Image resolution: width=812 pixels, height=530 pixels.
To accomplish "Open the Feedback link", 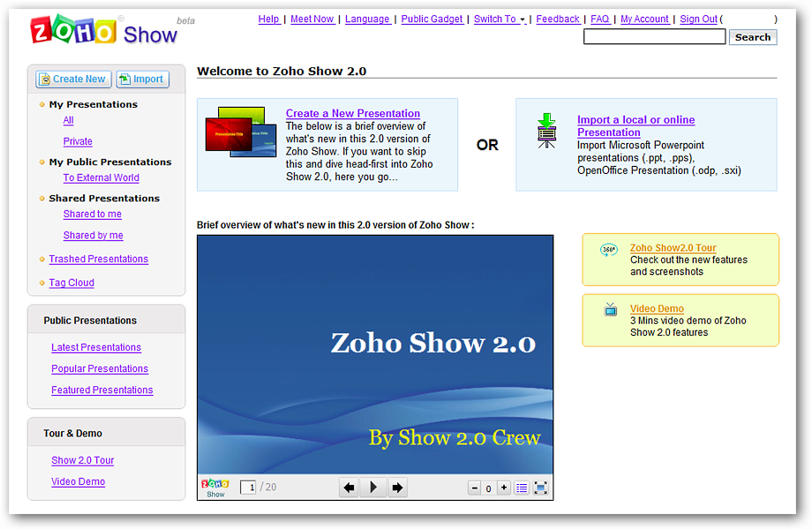I will click(558, 19).
